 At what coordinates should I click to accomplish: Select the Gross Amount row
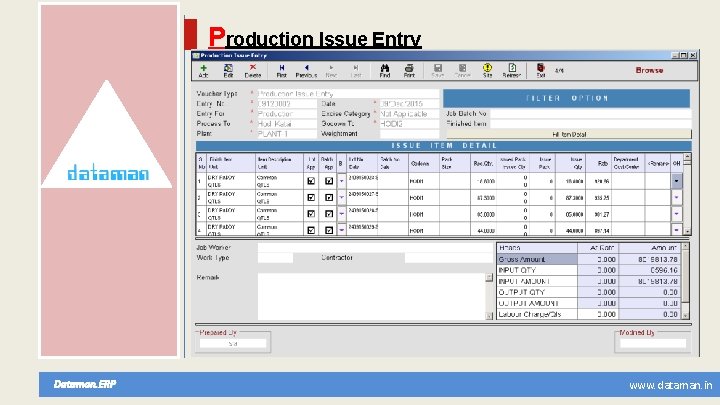(589, 259)
